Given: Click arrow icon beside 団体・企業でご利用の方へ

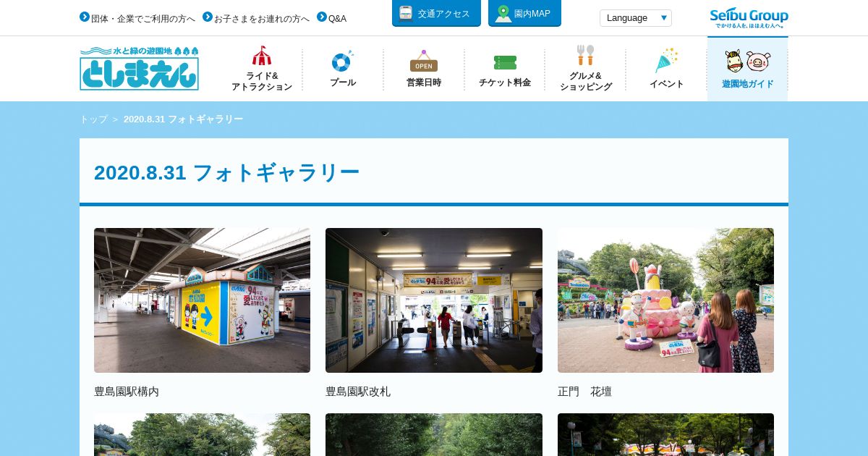Looking at the screenshot, I should (x=85, y=17).
